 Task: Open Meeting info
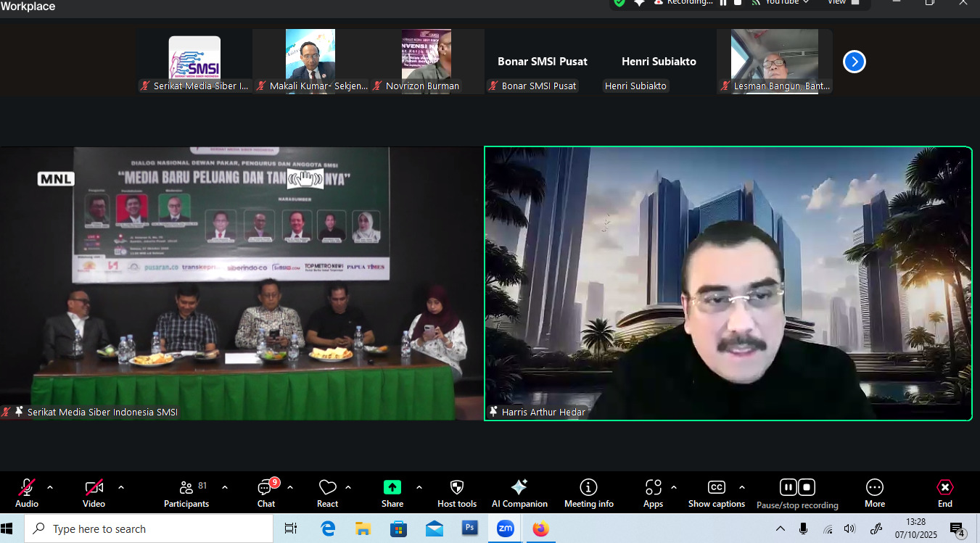pyautogui.click(x=588, y=493)
